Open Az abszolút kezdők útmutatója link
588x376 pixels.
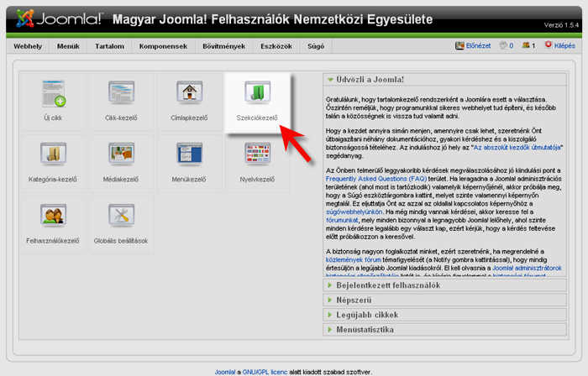[x=517, y=148]
